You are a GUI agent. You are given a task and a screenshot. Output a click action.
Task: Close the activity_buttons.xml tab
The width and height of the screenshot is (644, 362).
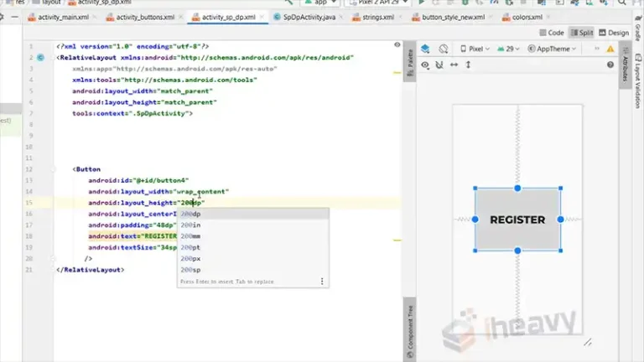pyautogui.click(x=181, y=18)
